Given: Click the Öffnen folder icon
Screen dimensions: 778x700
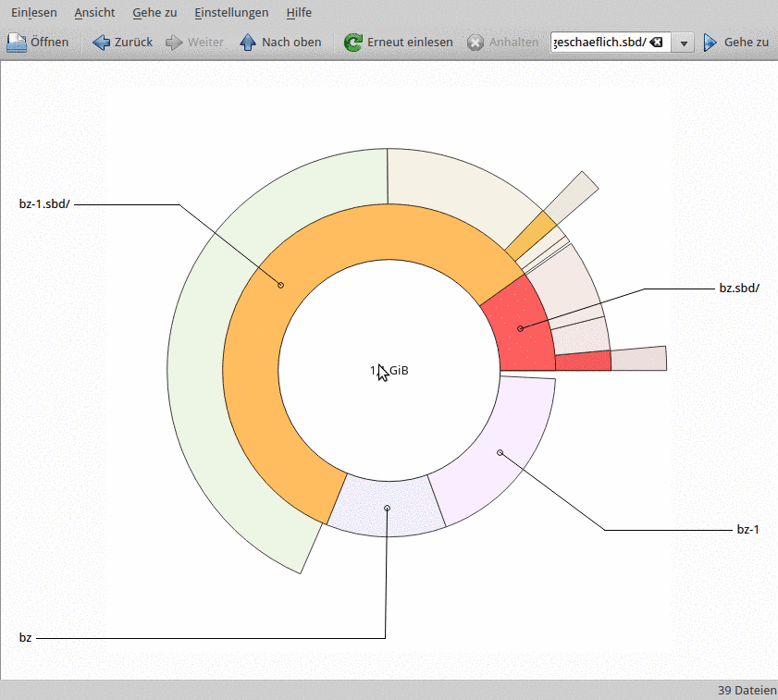Looking at the screenshot, I should pyautogui.click(x=18, y=43).
